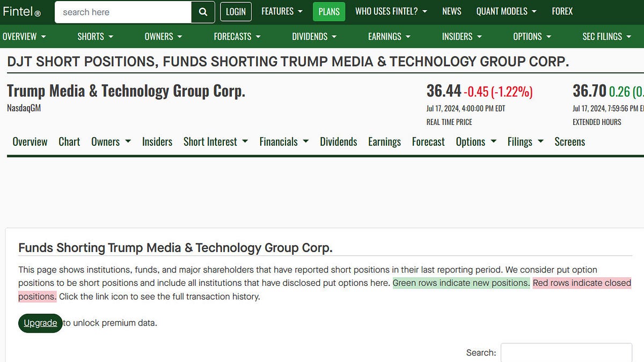Open the NEWS menu item
Viewport: 644px width, 362px height.
(x=452, y=11)
